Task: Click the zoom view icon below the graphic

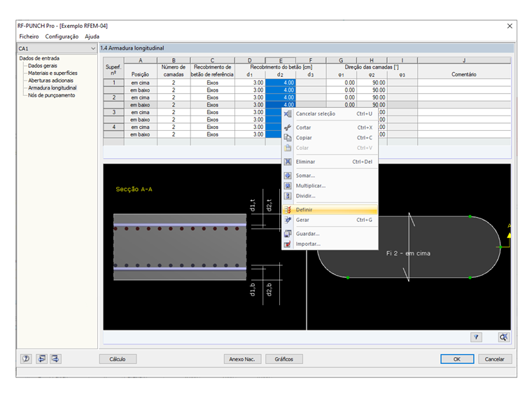Action: click(x=503, y=337)
